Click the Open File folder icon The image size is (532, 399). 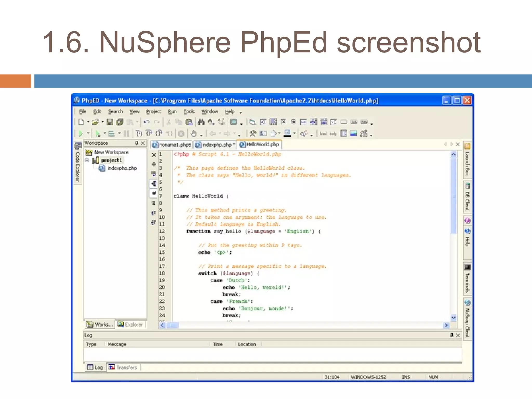click(x=95, y=122)
